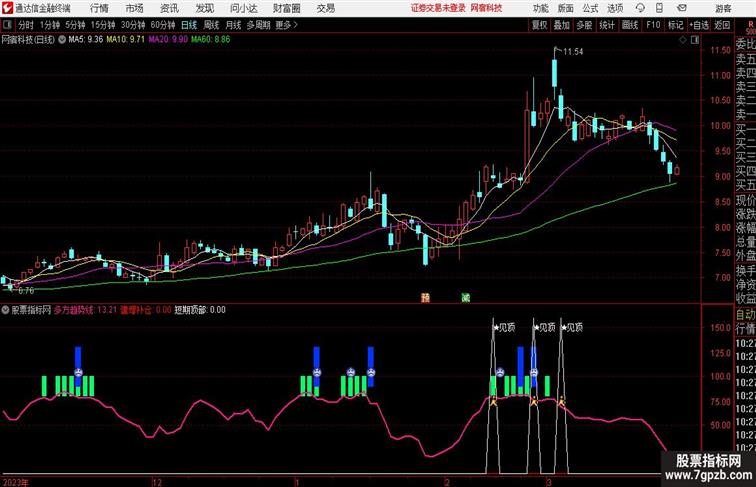Switch to the 30分钟 period tab
Screen dimensions: 756x487
click(133, 25)
